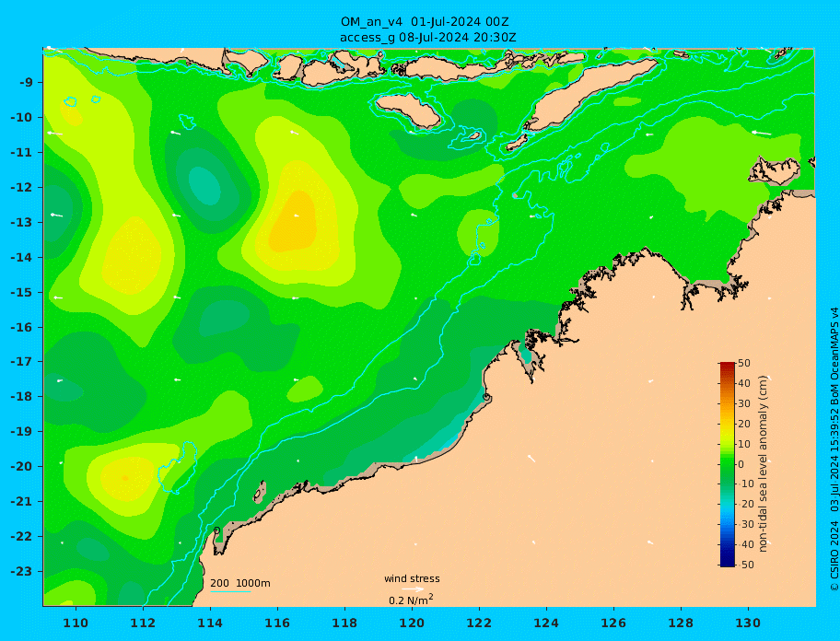
Task: Click latitude axis label -15
Action: pos(22,292)
